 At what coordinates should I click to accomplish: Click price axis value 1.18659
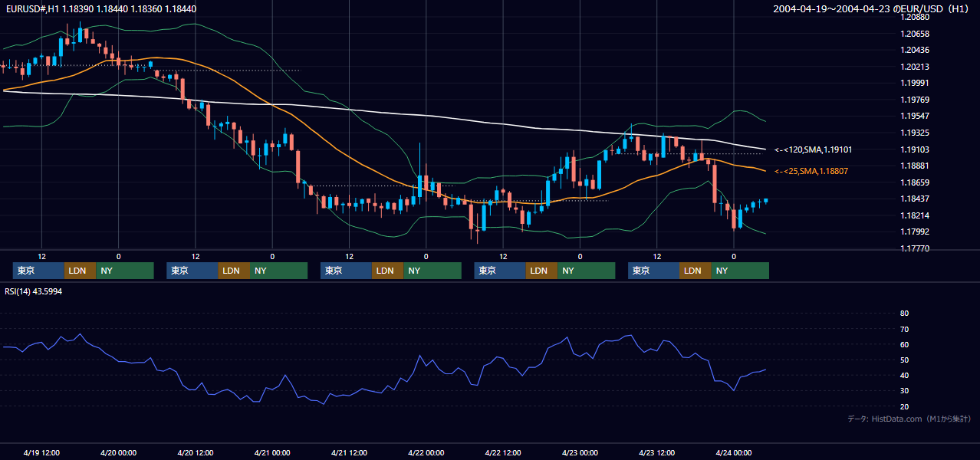pos(915,182)
